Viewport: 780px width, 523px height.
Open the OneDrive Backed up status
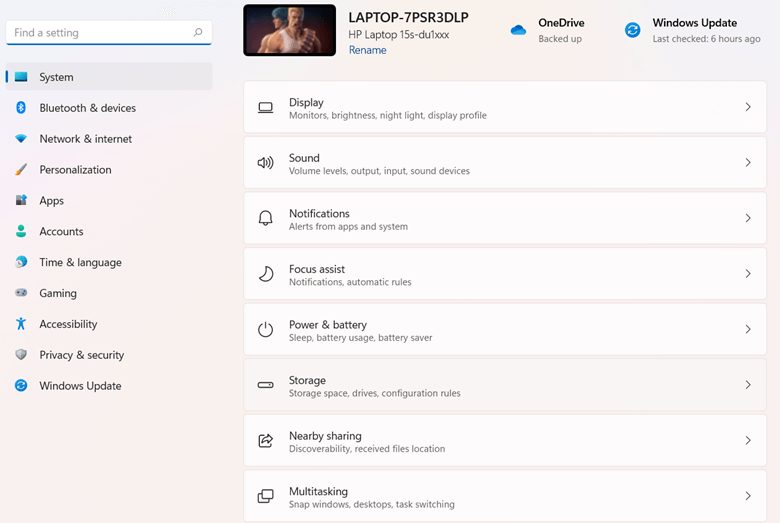click(x=560, y=38)
